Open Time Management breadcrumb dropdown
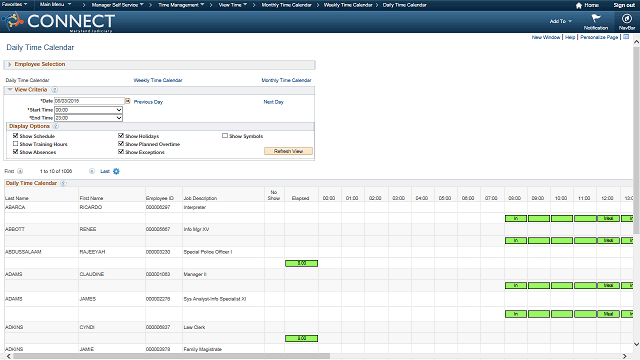This screenshot has width=640, height=360. (x=181, y=5)
